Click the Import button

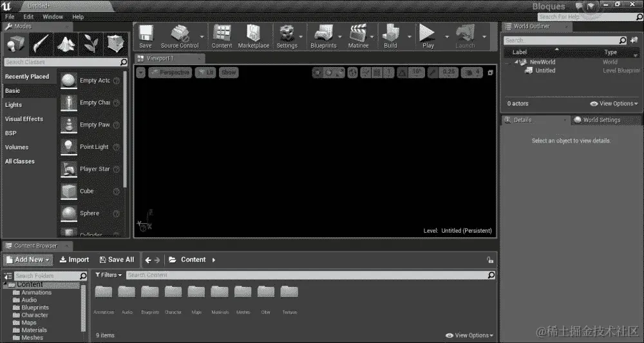click(74, 260)
